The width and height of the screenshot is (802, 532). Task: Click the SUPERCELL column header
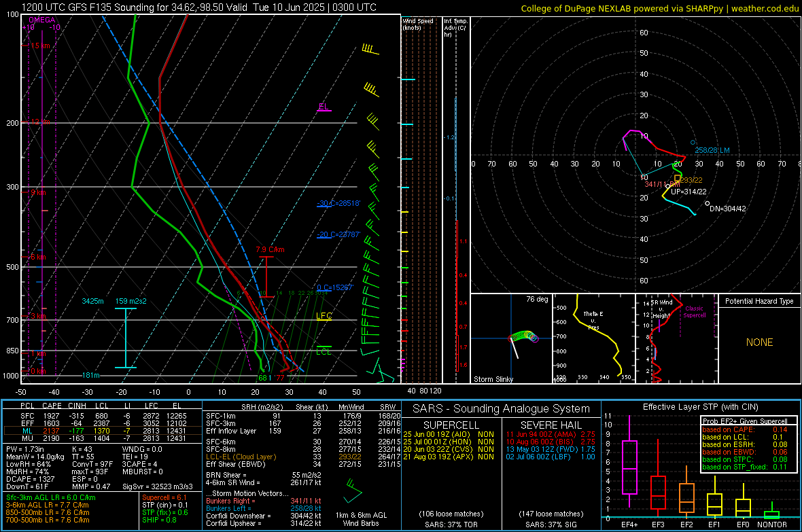451,425
